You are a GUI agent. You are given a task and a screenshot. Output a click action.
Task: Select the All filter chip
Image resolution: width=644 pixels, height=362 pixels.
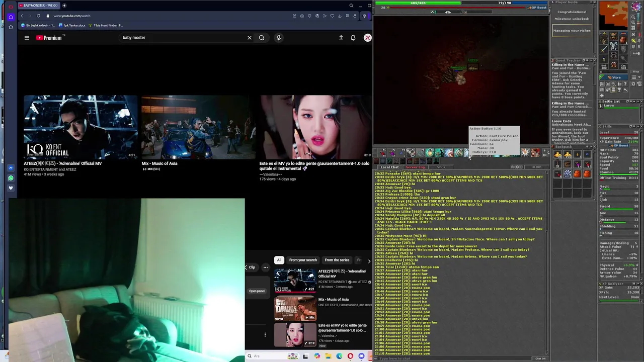tap(279, 260)
